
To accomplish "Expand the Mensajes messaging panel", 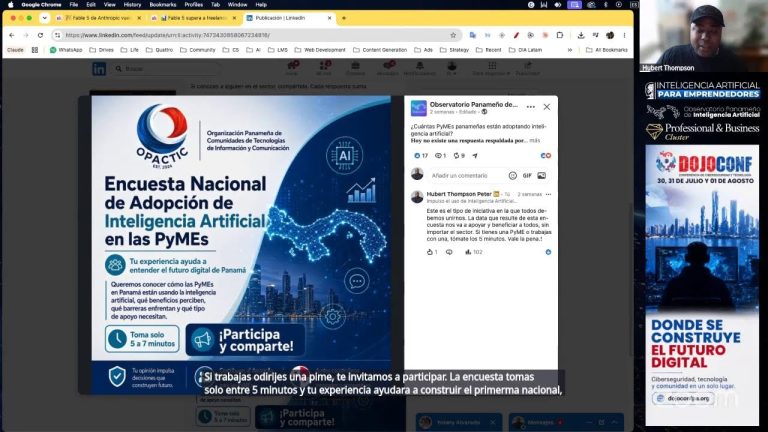I will click(614, 422).
